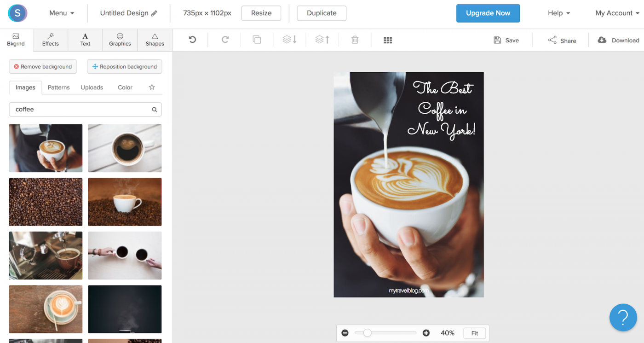Image resolution: width=644 pixels, height=343 pixels.
Task: Open the Menu dropdown
Action: tap(61, 13)
